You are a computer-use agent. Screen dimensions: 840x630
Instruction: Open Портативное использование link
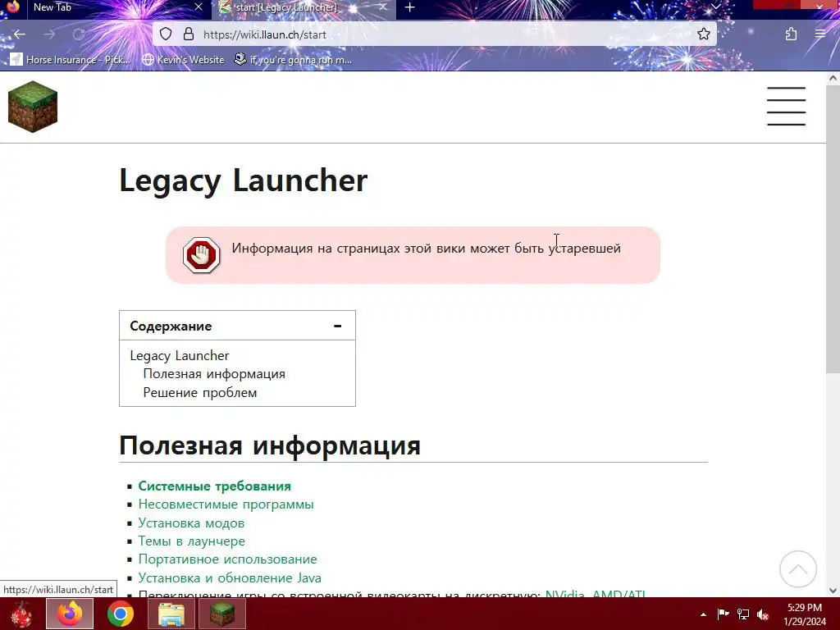click(x=227, y=559)
